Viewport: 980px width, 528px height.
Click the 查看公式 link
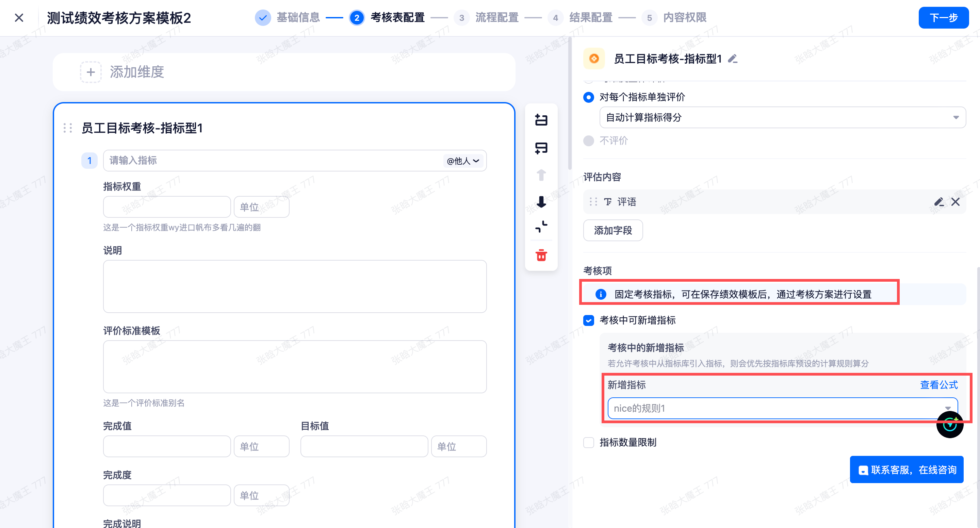938,385
